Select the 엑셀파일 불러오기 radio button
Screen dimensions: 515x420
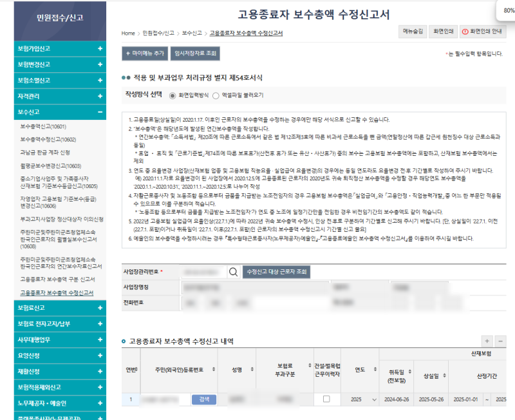click(216, 95)
